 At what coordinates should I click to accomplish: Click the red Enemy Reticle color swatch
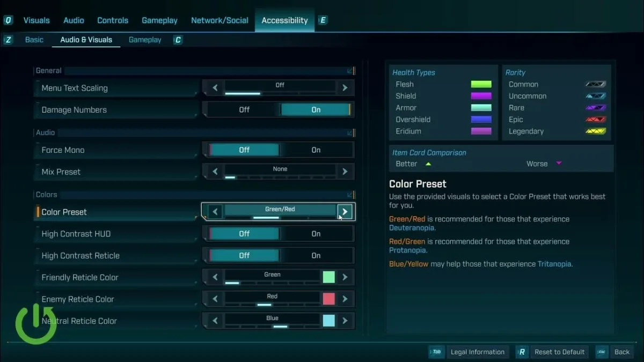pos(329,299)
